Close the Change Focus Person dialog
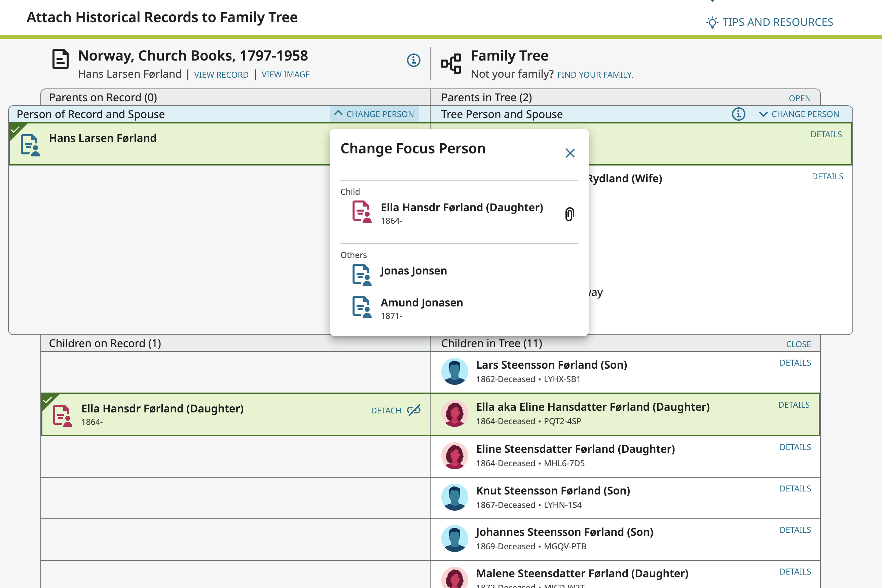 click(569, 153)
